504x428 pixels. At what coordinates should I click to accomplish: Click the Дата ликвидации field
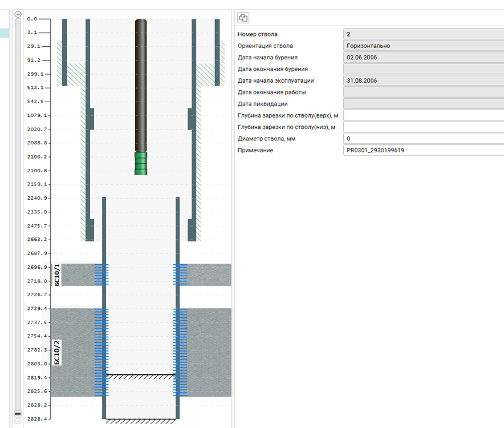(x=423, y=104)
